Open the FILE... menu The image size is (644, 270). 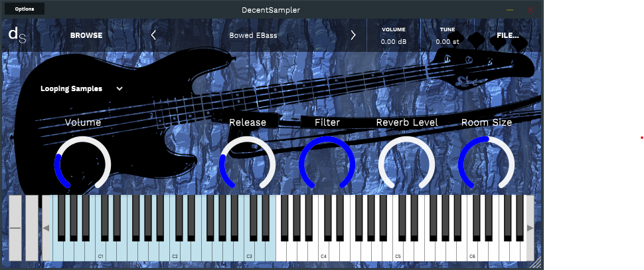[x=508, y=35]
